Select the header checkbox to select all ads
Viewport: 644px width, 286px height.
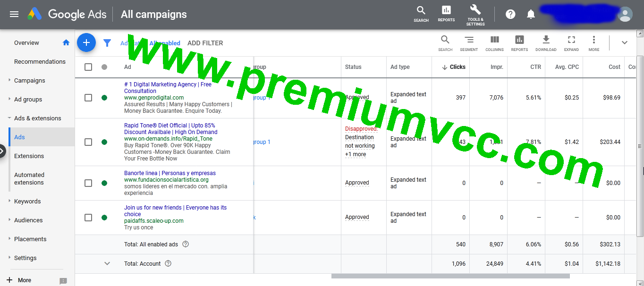88,67
